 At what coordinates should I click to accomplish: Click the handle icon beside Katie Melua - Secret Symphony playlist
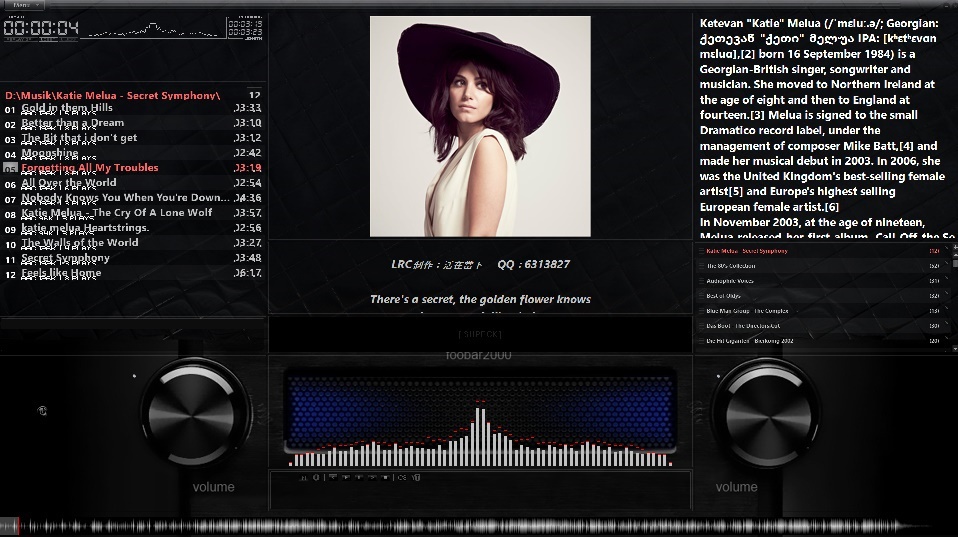pyautogui.click(x=701, y=251)
